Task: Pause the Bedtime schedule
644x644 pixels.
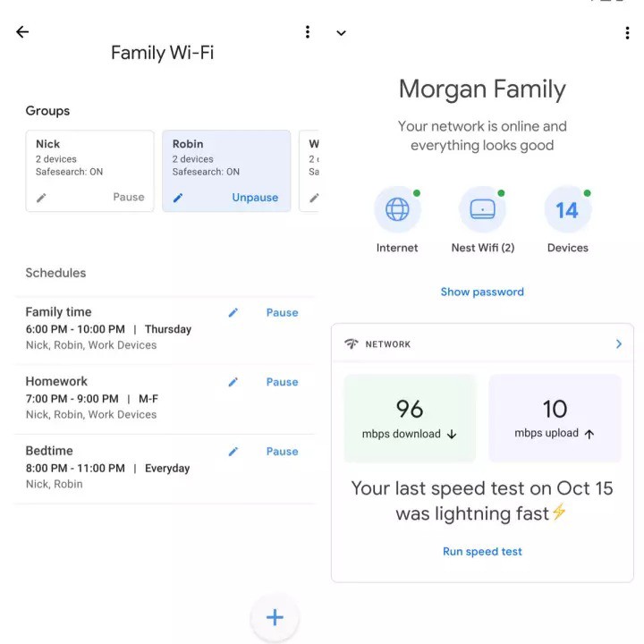Action: [x=282, y=452]
